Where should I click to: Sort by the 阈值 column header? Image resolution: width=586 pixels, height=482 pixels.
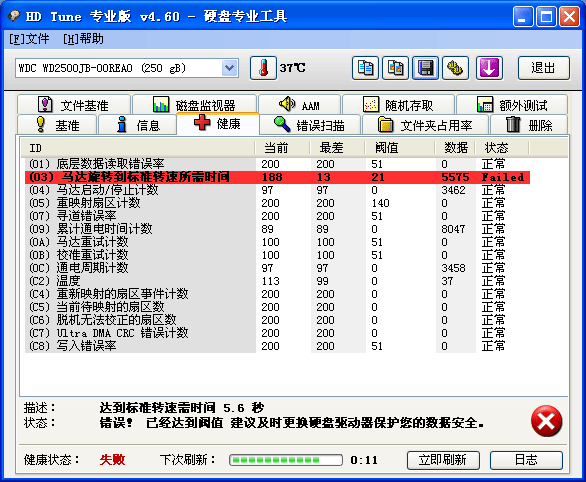(400, 148)
